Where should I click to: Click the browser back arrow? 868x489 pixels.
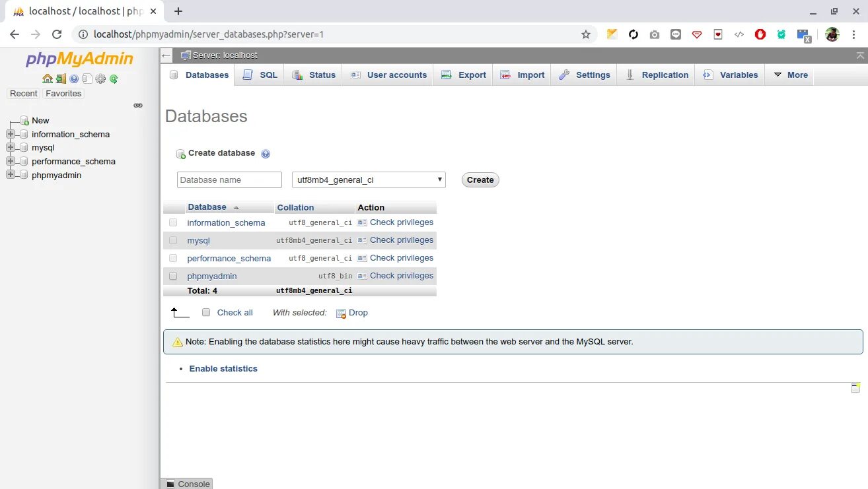coord(15,34)
